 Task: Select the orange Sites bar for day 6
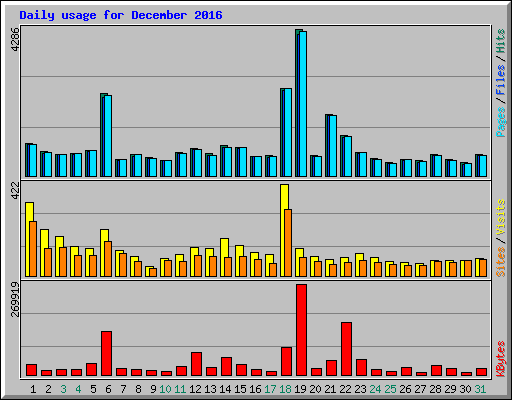(x=108, y=259)
